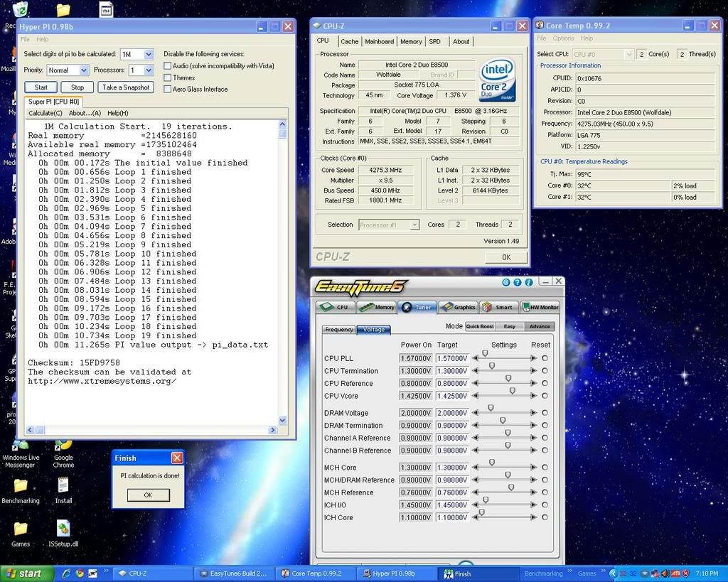Open Calculate(C) menu in Super PI
Screen dimensions: 728x582
pyautogui.click(x=45, y=113)
